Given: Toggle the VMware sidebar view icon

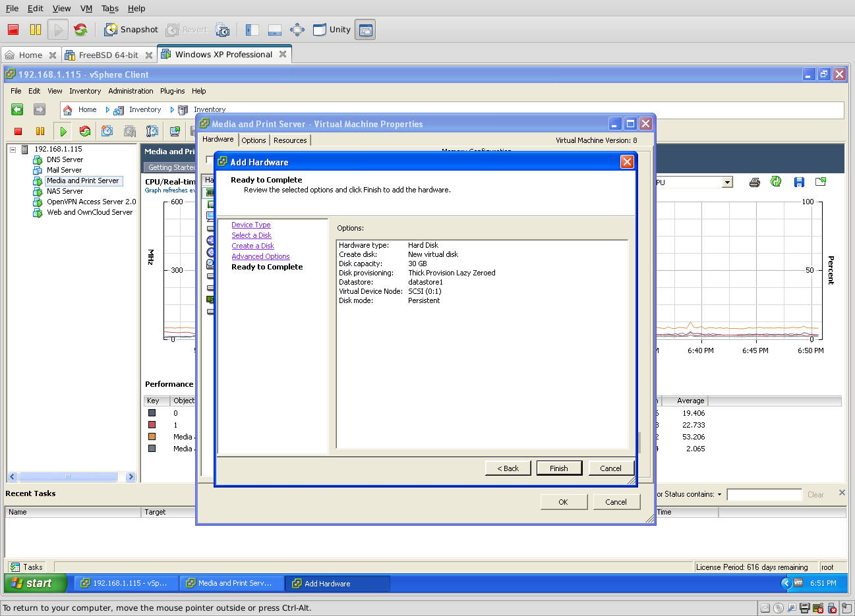Looking at the screenshot, I should 252,30.
